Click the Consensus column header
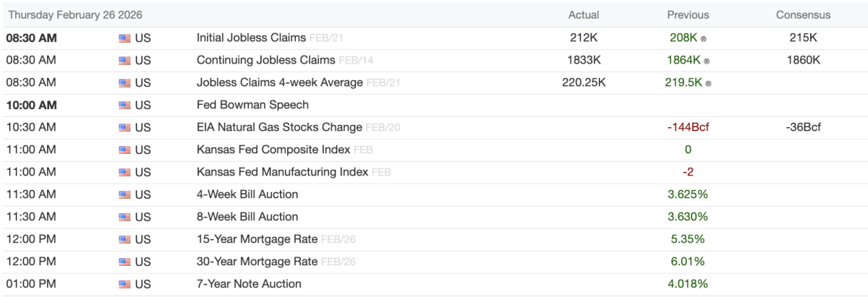The image size is (868, 297). pos(803,14)
